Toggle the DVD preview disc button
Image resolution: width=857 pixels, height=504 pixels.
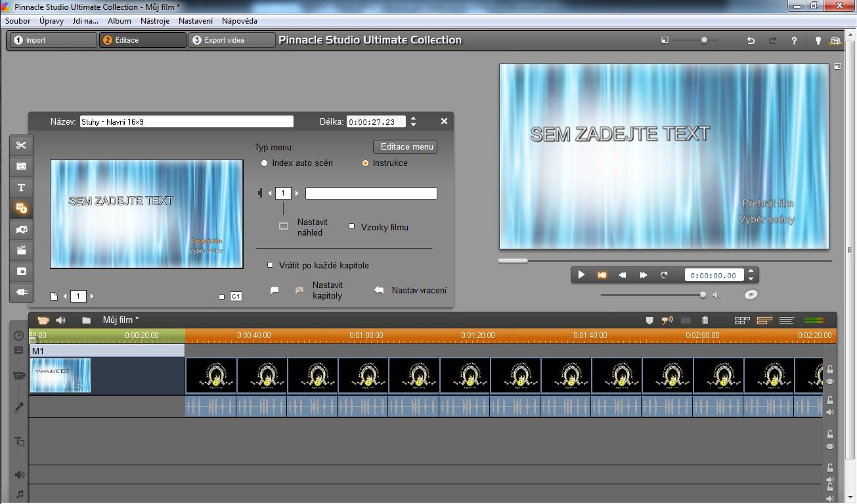[751, 295]
